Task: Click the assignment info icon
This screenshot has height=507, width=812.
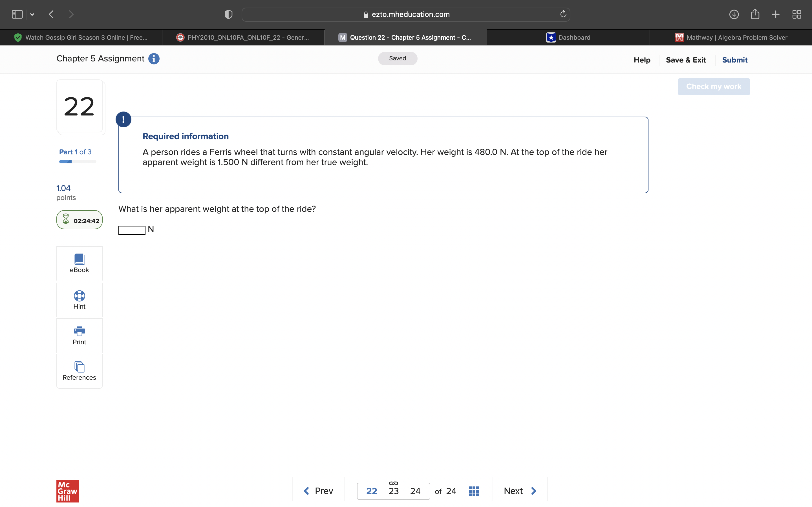Action: 154,59
